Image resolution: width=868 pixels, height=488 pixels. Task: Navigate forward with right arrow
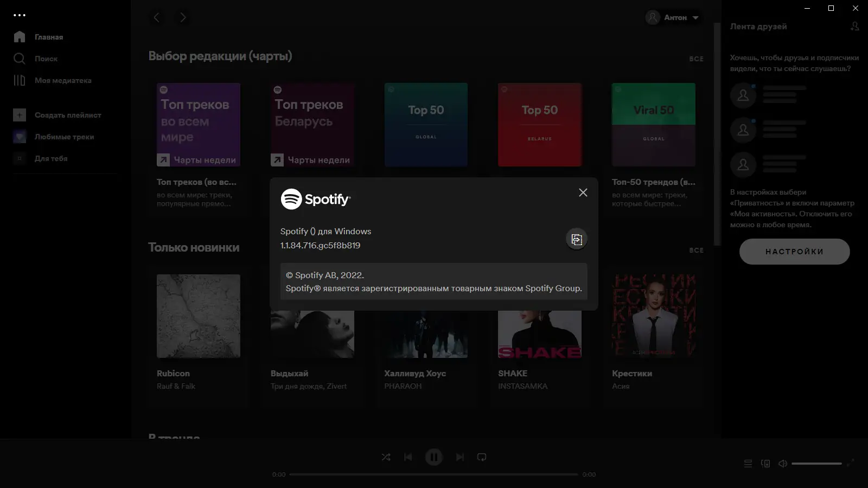click(x=183, y=17)
